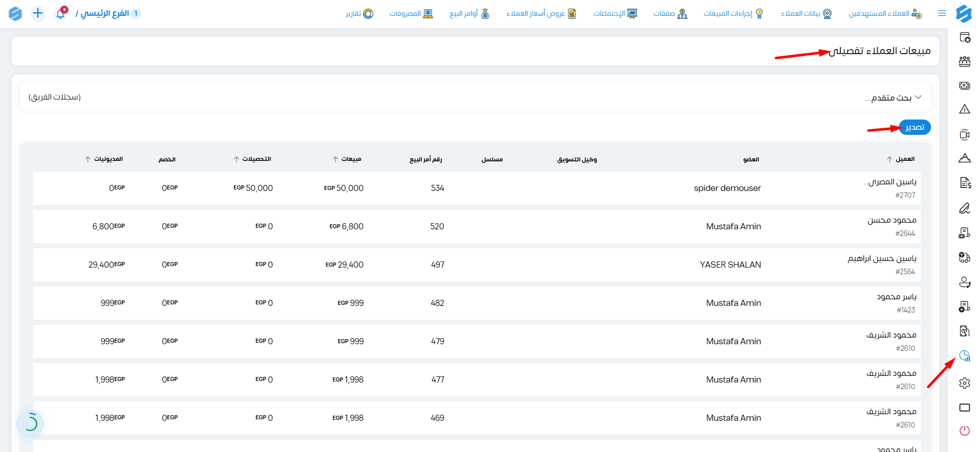Sort by العميل column

[900, 159]
